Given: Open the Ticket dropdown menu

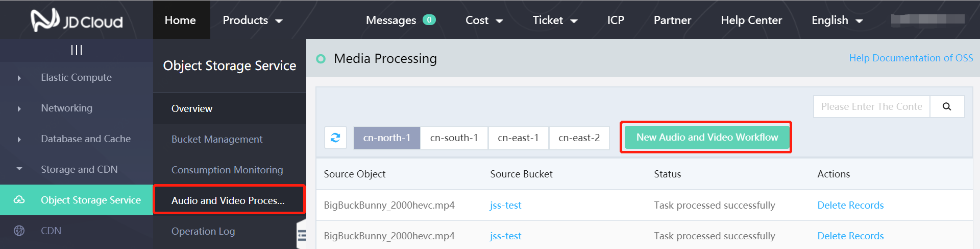Looking at the screenshot, I should click(555, 20).
